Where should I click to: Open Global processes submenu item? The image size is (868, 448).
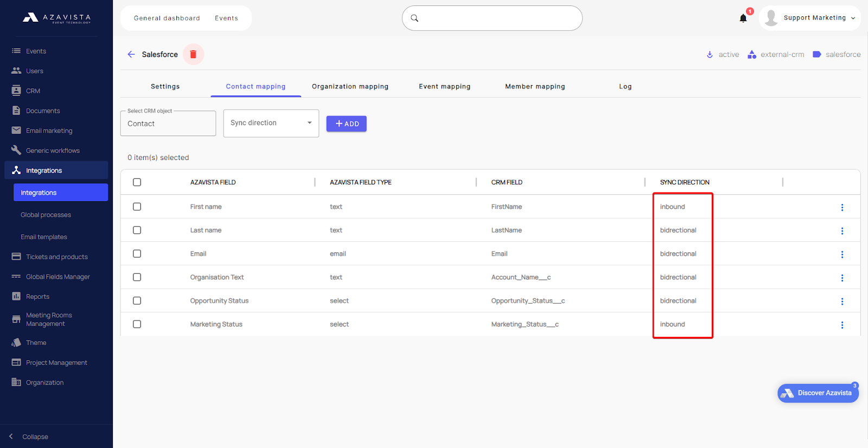(46, 215)
